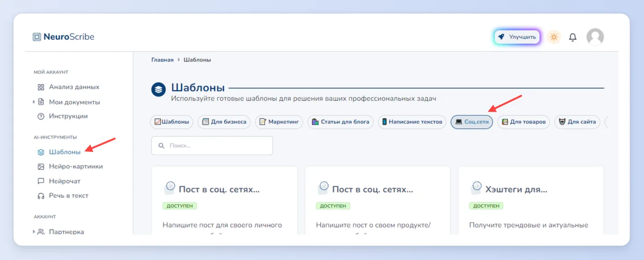Click the Улучшить upgrade button
This screenshot has width=644, height=260.
tap(517, 37)
